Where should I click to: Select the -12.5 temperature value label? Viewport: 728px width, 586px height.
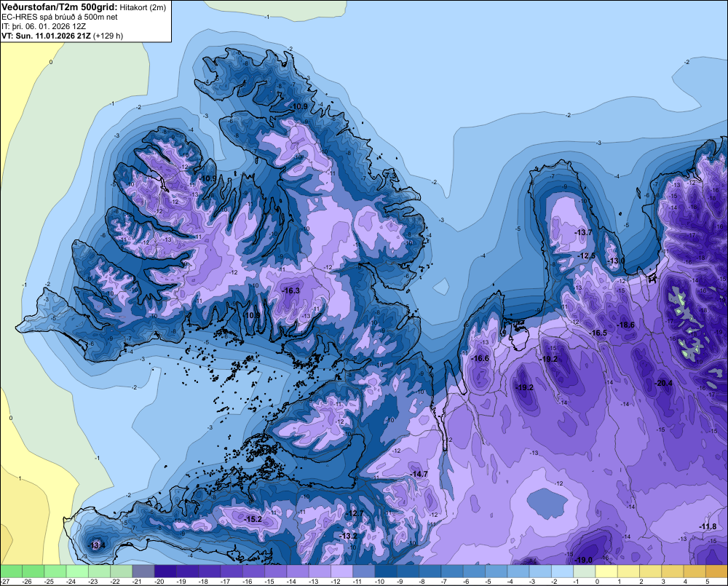(586, 256)
